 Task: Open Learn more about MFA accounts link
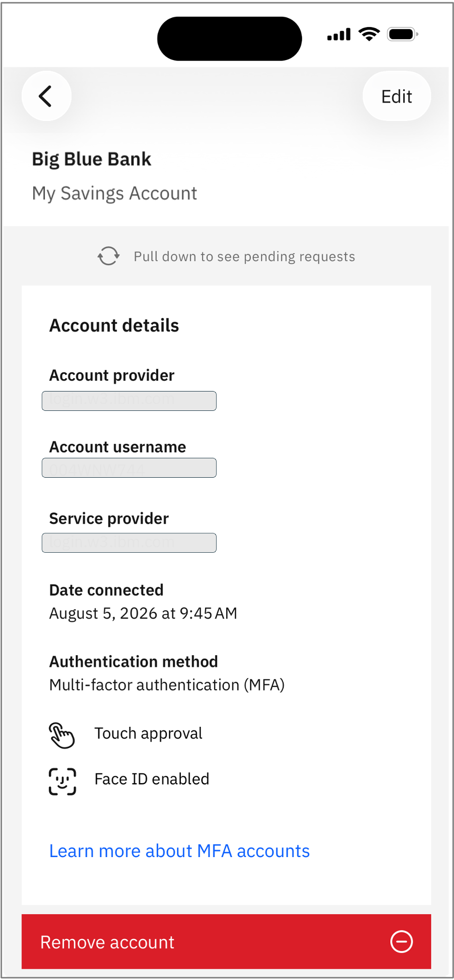179,851
